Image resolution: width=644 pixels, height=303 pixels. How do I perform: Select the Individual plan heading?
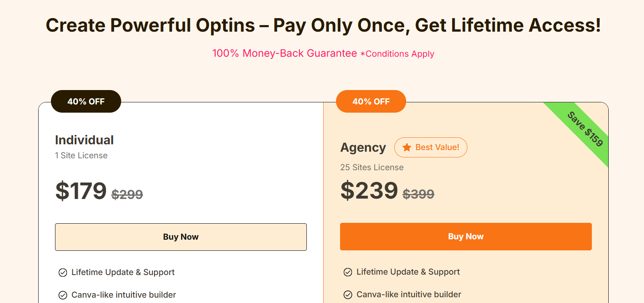[84, 140]
